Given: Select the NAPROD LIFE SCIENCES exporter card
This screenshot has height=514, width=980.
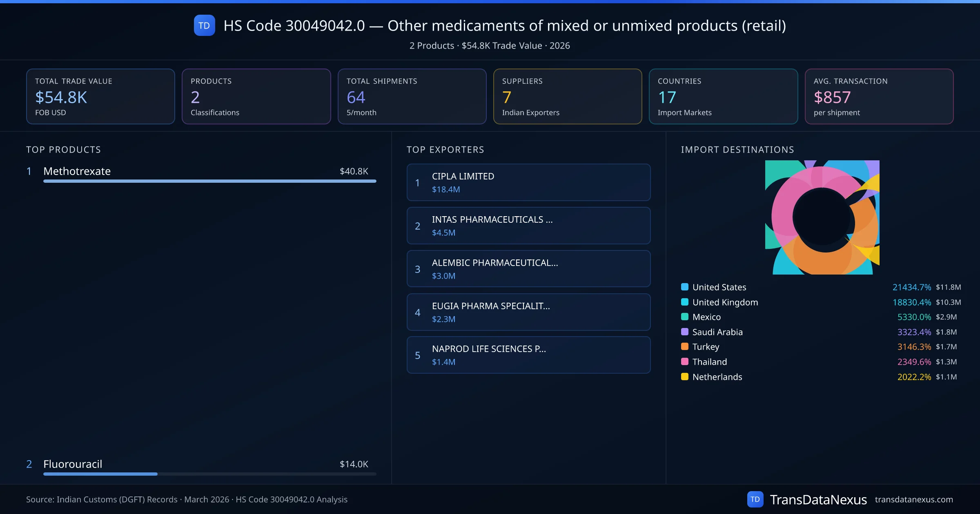Looking at the screenshot, I should [528, 355].
